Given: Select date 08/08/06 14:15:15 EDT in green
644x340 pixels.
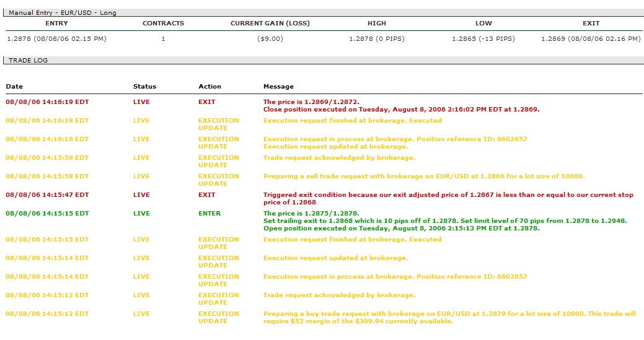Looking at the screenshot, I should [x=47, y=213].
